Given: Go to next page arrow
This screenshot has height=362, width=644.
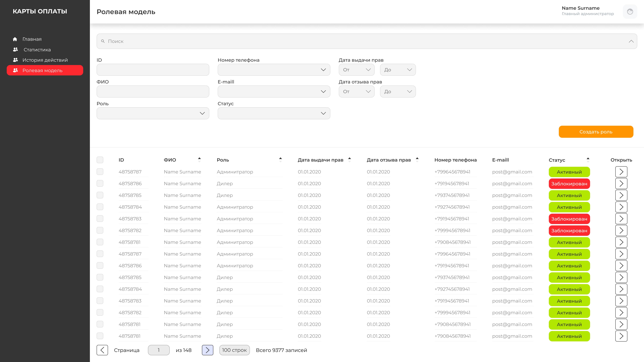Looking at the screenshot, I should click(207, 350).
